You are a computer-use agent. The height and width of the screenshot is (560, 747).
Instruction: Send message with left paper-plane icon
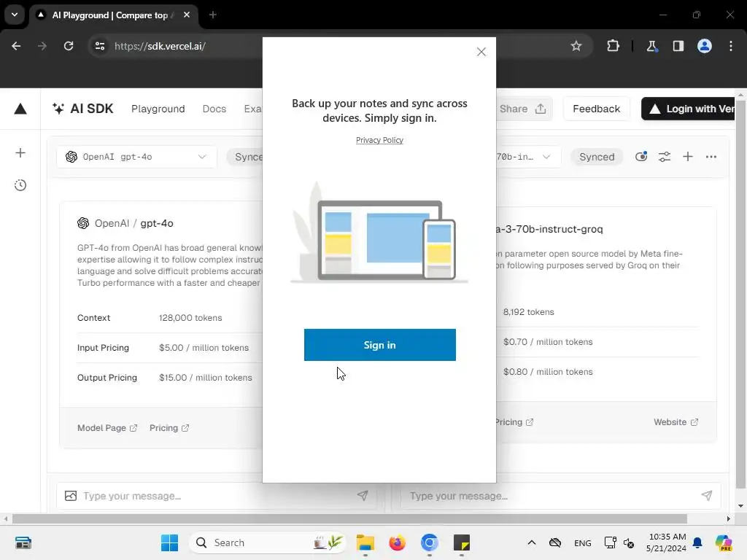point(363,496)
